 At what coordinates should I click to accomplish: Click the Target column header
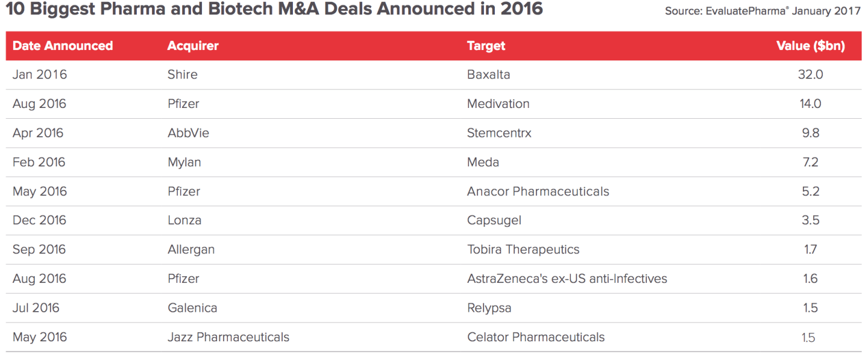pyautogui.click(x=486, y=46)
